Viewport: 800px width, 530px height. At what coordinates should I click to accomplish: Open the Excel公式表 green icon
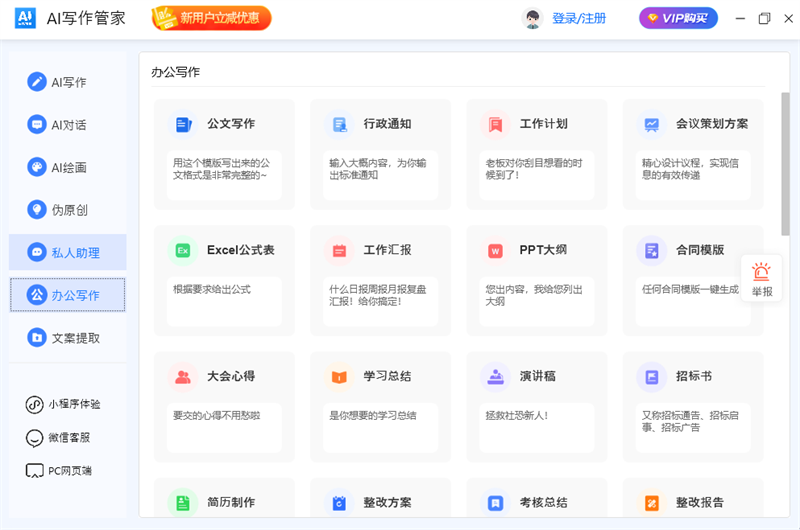point(183,250)
